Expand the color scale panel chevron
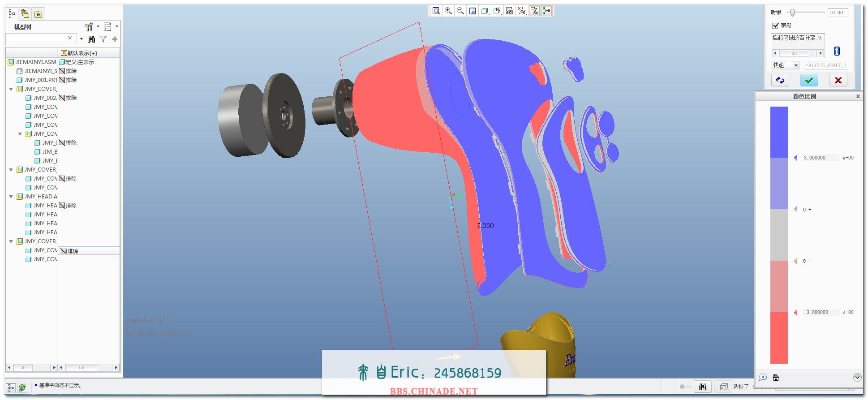This screenshot has height=400, width=868. point(857,377)
